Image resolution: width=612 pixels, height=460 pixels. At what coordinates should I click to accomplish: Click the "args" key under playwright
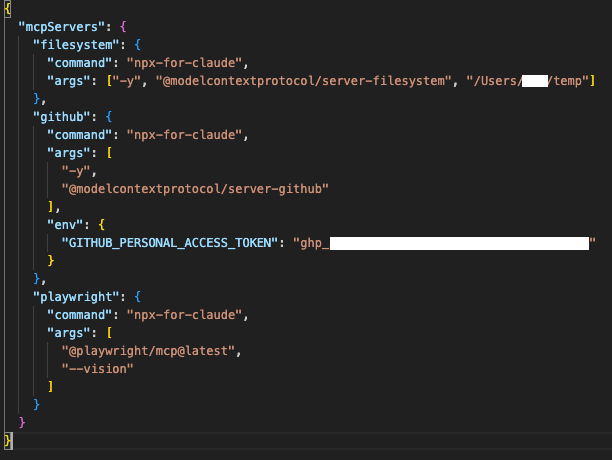70,332
